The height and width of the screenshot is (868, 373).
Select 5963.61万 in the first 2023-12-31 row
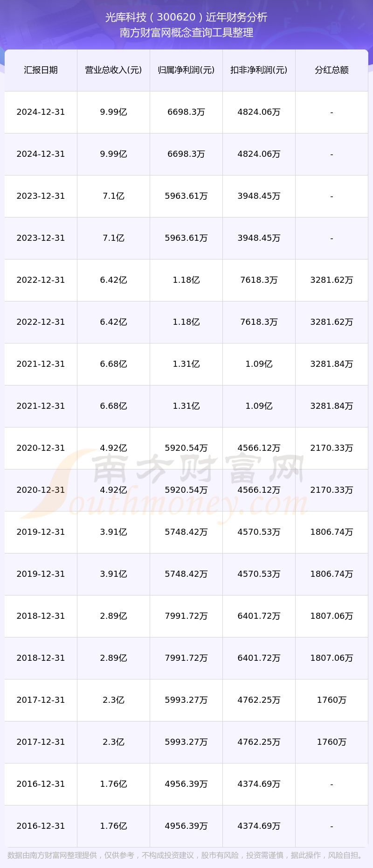[x=186, y=196]
